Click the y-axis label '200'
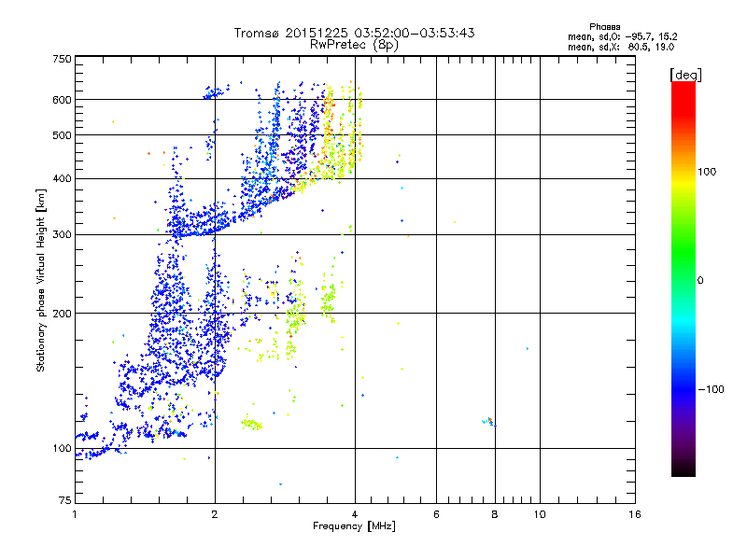 (x=62, y=314)
